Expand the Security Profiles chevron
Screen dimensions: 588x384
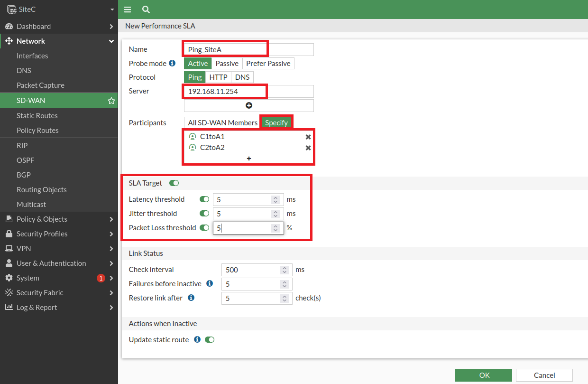(x=111, y=234)
